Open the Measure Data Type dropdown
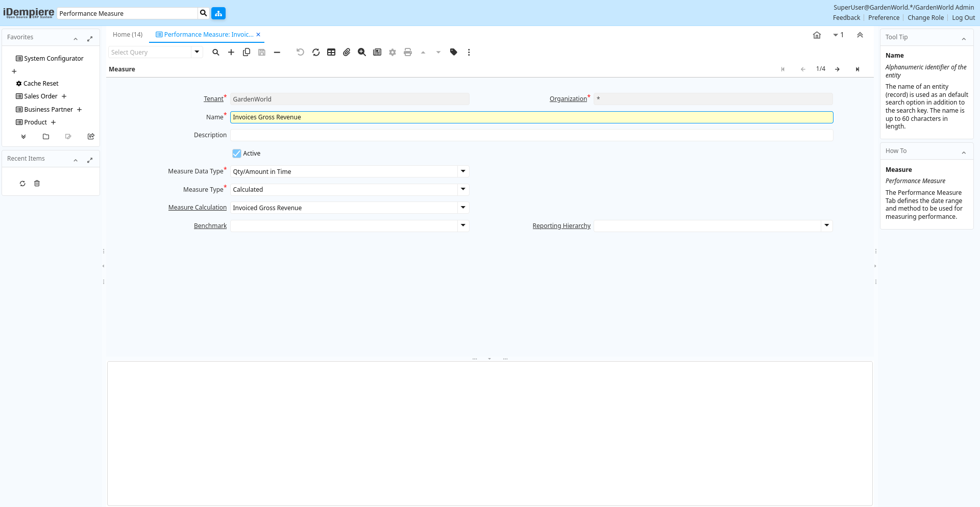The image size is (980, 507). pyautogui.click(x=463, y=171)
